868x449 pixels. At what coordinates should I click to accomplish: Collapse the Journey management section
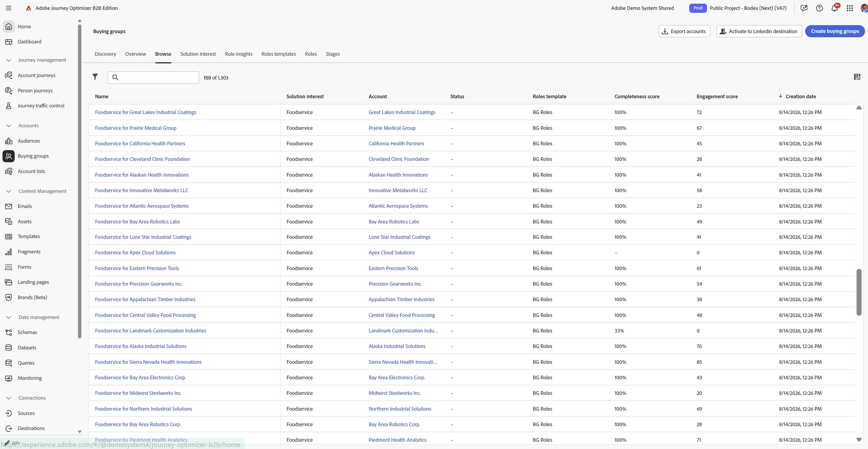coord(9,60)
